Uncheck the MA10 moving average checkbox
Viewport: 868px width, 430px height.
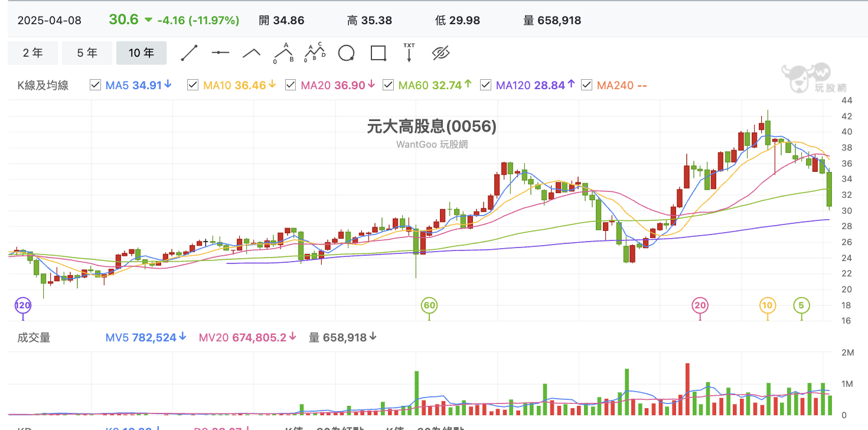coord(192,85)
